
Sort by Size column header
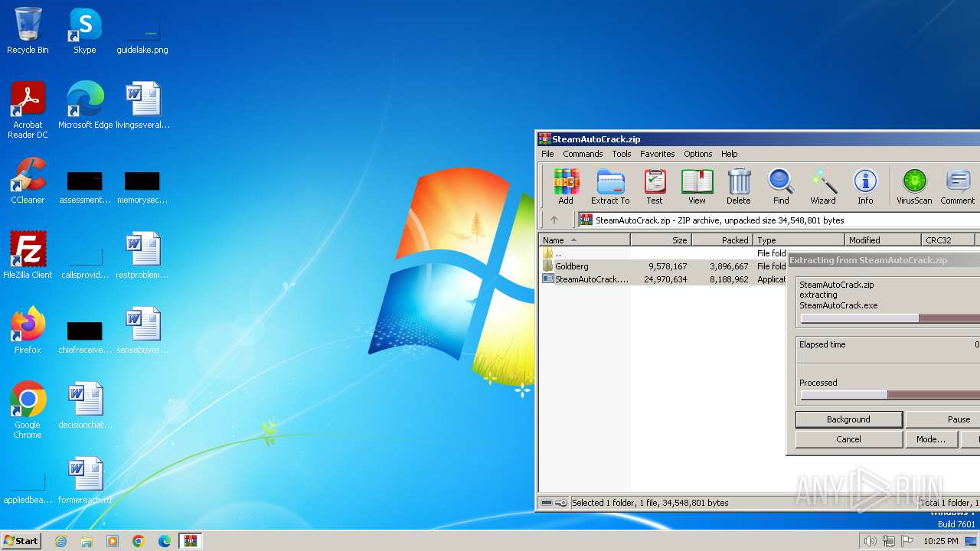point(661,240)
